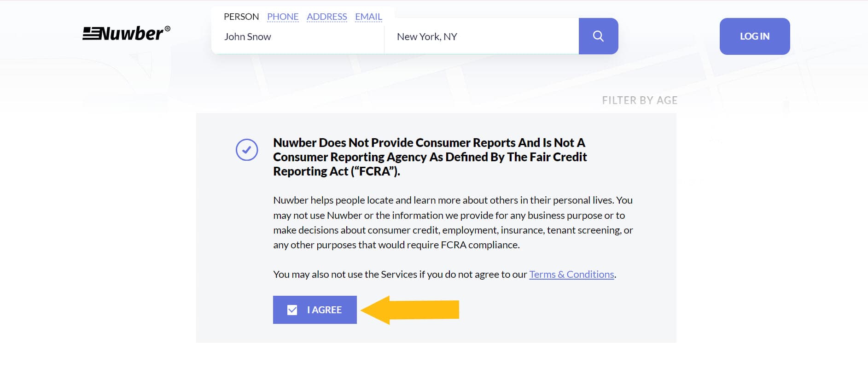The width and height of the screenshot is (868, 369).
Task: Open the FILTER BY AGE control
Action: click(x=639, y=100)
